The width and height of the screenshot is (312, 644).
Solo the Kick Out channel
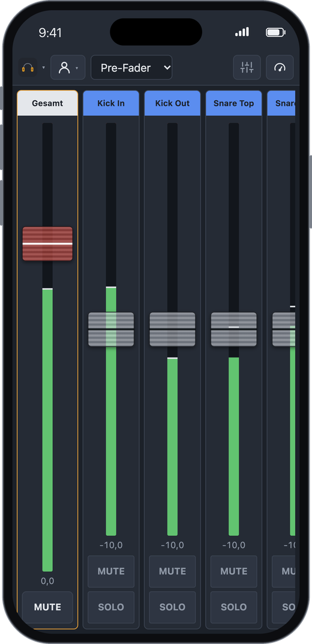click(x=172, y=607)
